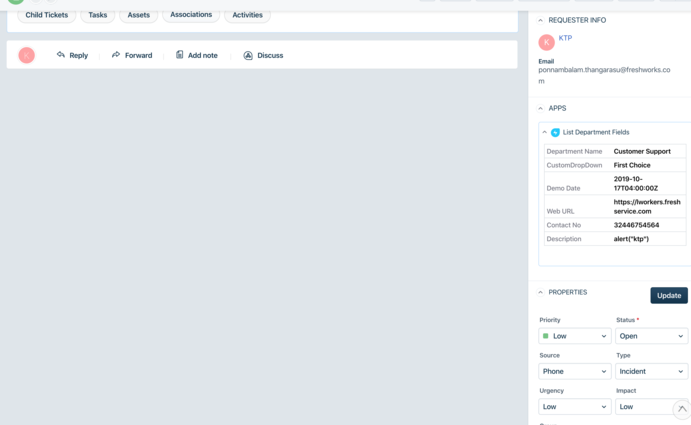Click the lworkers.freshservice.com Web URL value
Image resolution: width=691 pixels, height=425 pixels.
[647, 206]
